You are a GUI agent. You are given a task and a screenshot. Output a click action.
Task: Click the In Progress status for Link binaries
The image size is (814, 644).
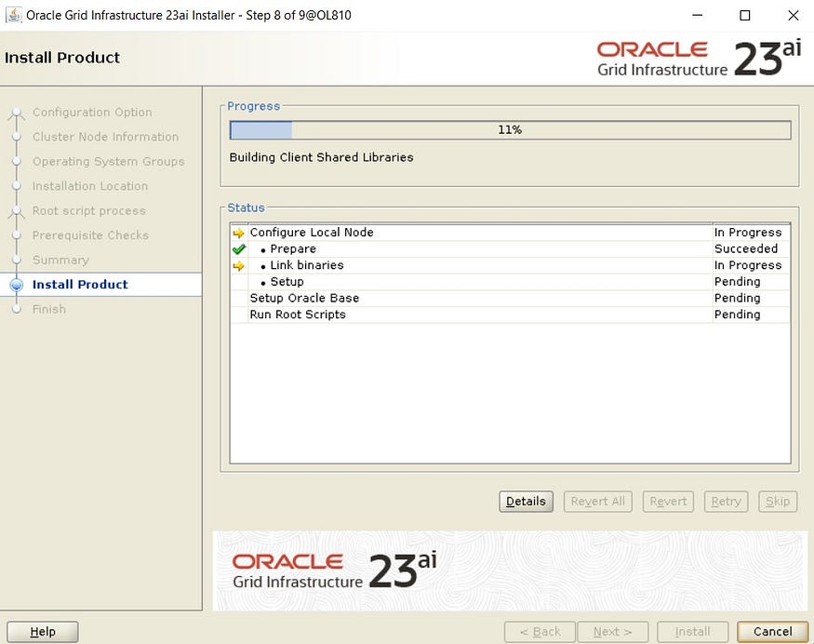(748, 265)
